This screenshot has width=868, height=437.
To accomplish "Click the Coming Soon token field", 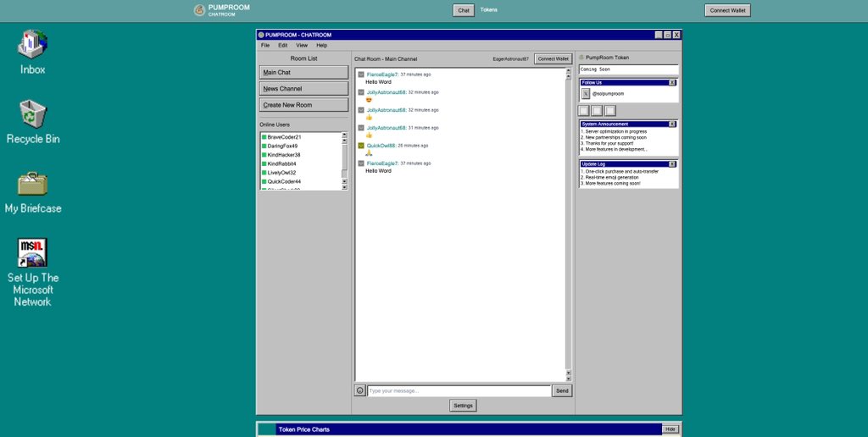I will click(x=628, y=69).
